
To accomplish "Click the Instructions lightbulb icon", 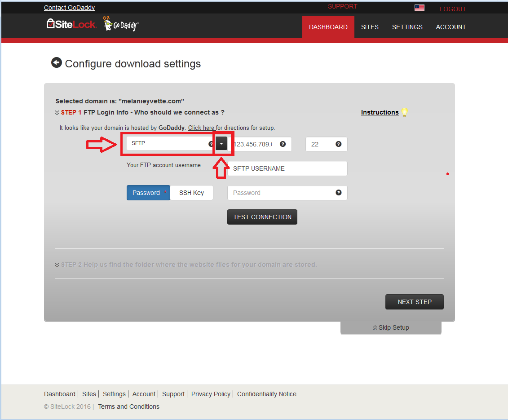I will (x=404, y=112).
